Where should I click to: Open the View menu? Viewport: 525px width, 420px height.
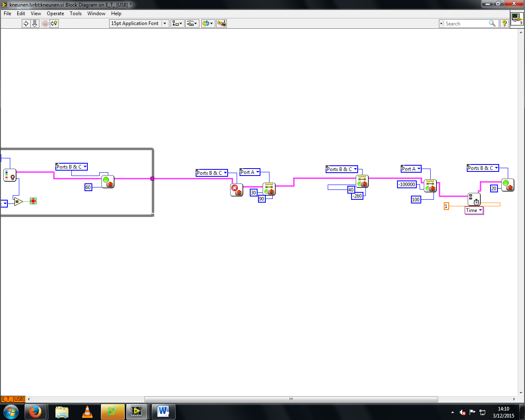tap(36, 14)
